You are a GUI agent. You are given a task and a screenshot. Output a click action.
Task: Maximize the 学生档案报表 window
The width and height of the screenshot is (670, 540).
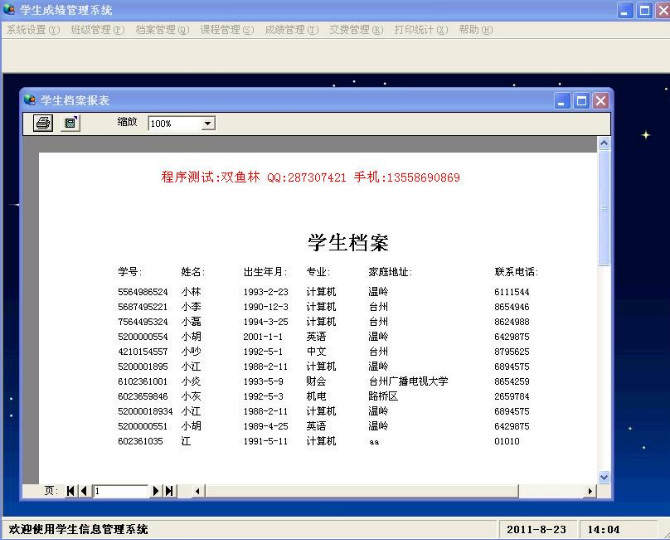[x=581, y=101]
